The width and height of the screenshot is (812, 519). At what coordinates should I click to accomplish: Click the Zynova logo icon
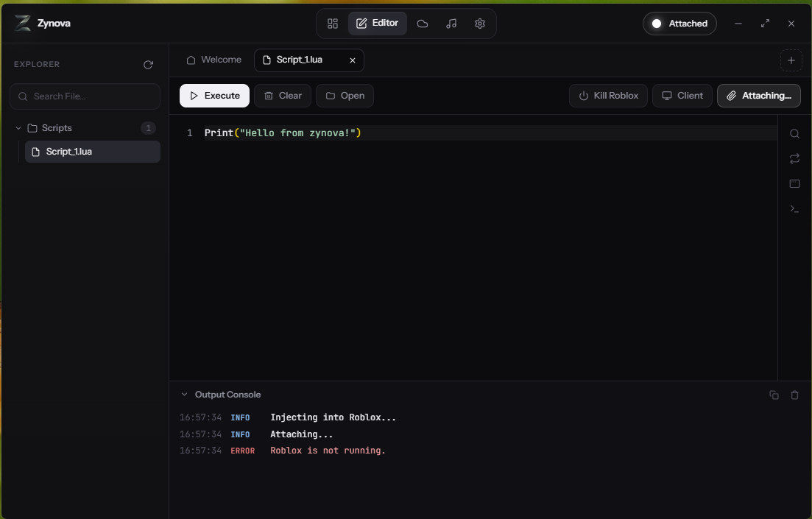(x=23, y=24)
